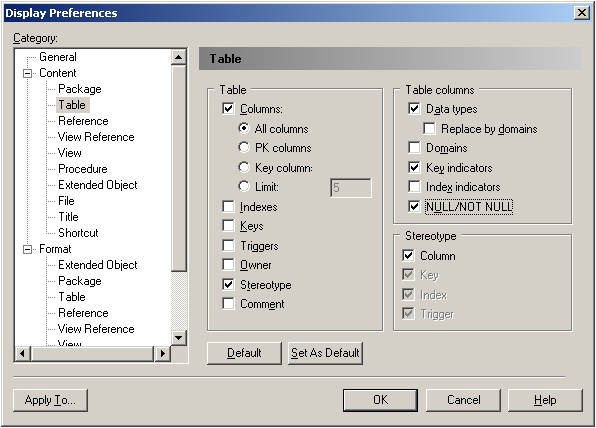Close the Display Preferences dialog
Screen dimensions: 596x428
click(x=582, y=13)
